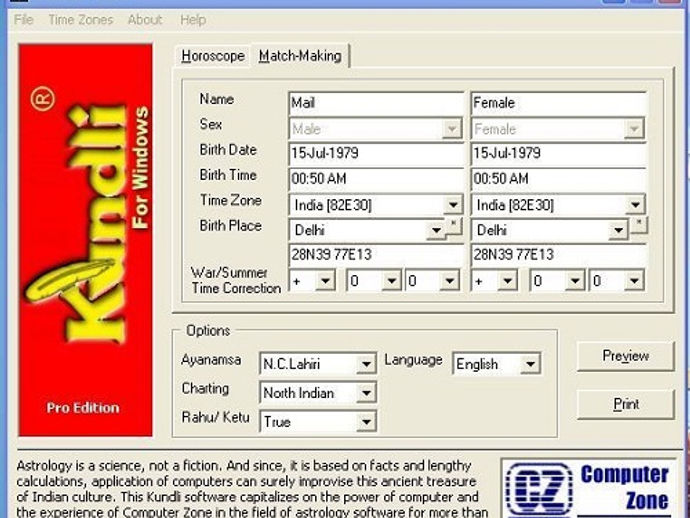Expand the disabled Male sex dropdown
The image size is (690, 518).
tap(376, 129)
